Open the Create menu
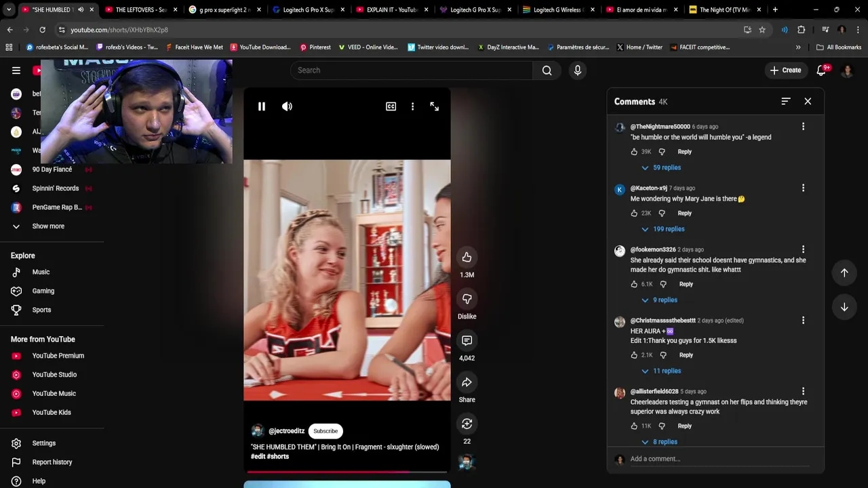The width and height of the screenshot is (868, 488). pyautogui.click(x=785, y=70)
